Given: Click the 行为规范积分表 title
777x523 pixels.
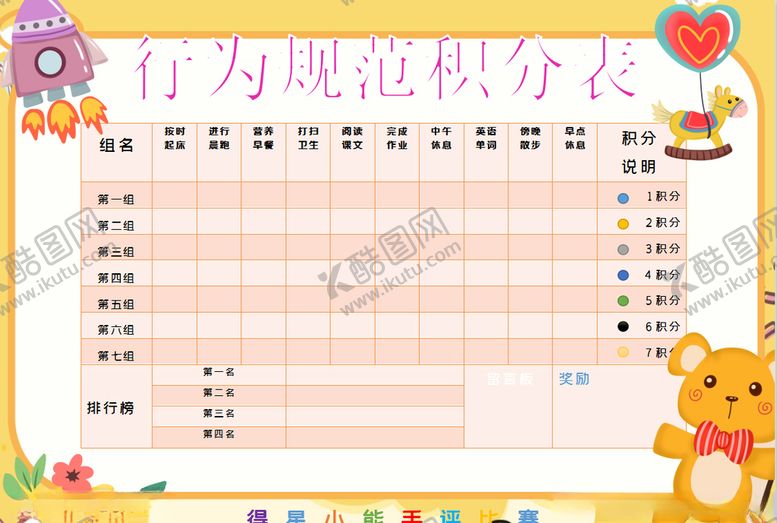Looking at the screenshot, I should (x=385, y=68).
